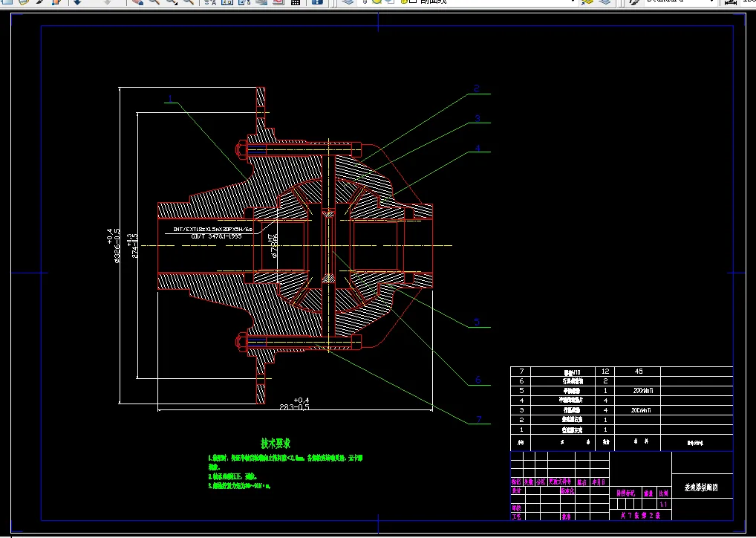Select callout number 4 label
Viewport: 756px width, 538px height.
pyautogui.click(x=478, y=148)
